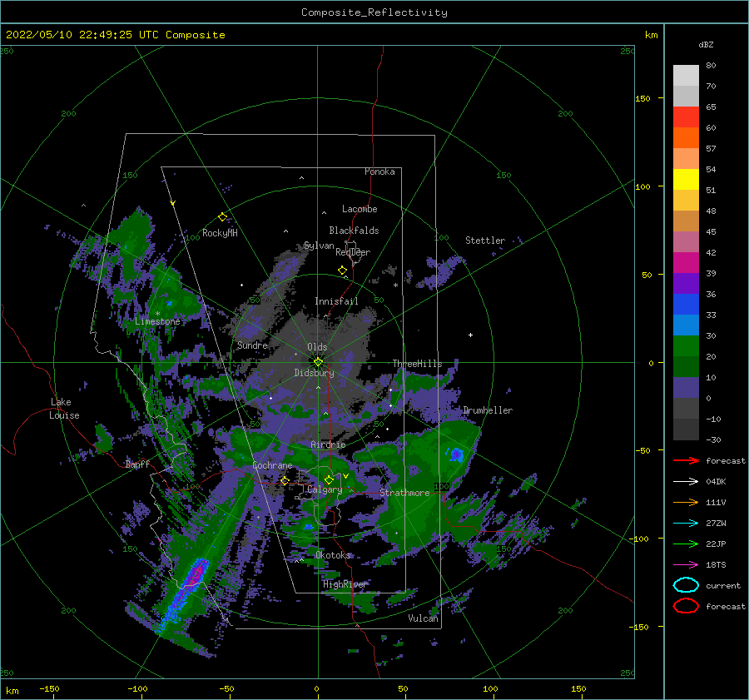Screen dimensions: 749x700
Task: Click the Limestone label
Action: 157,321
